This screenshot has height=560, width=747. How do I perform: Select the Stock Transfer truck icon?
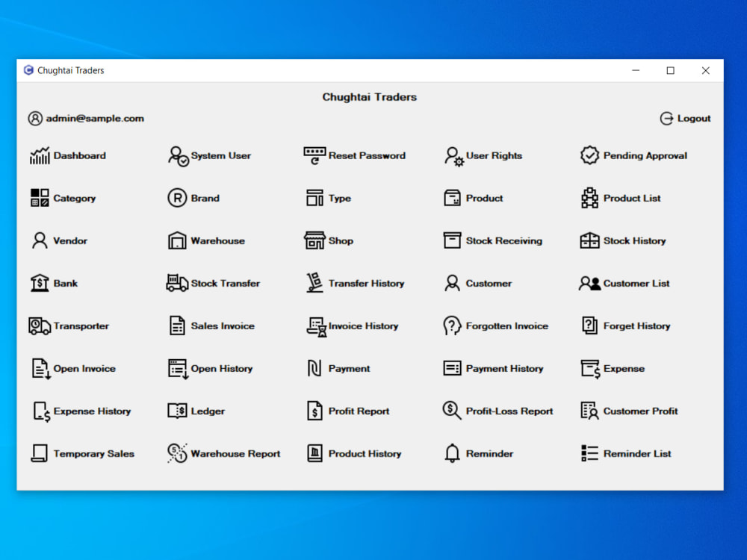pos(177,283)
